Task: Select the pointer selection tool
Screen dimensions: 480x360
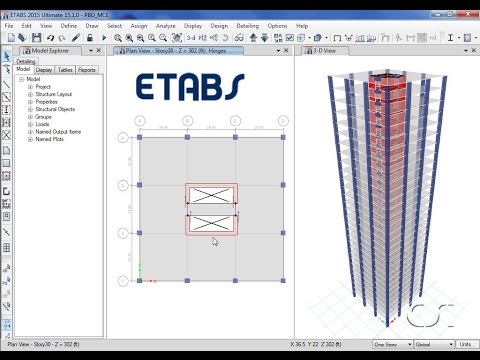Action: pos(6,56)
